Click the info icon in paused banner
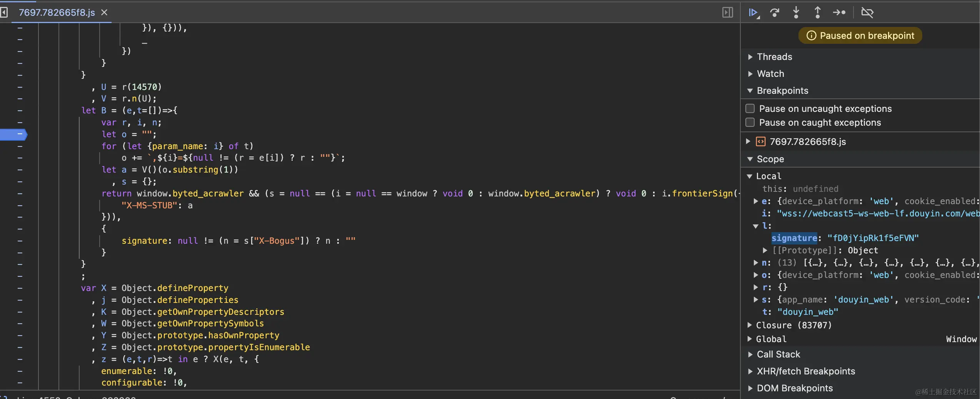 click(811, 36)
